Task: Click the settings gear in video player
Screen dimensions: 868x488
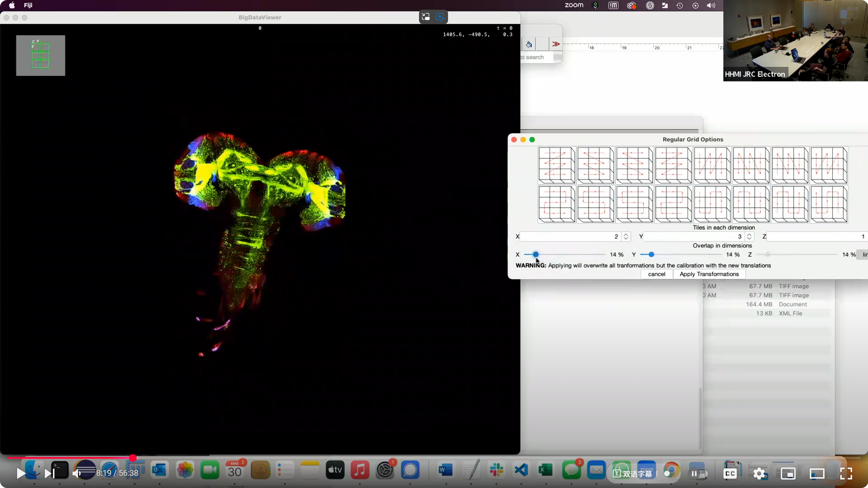Action: pos(759,474)
